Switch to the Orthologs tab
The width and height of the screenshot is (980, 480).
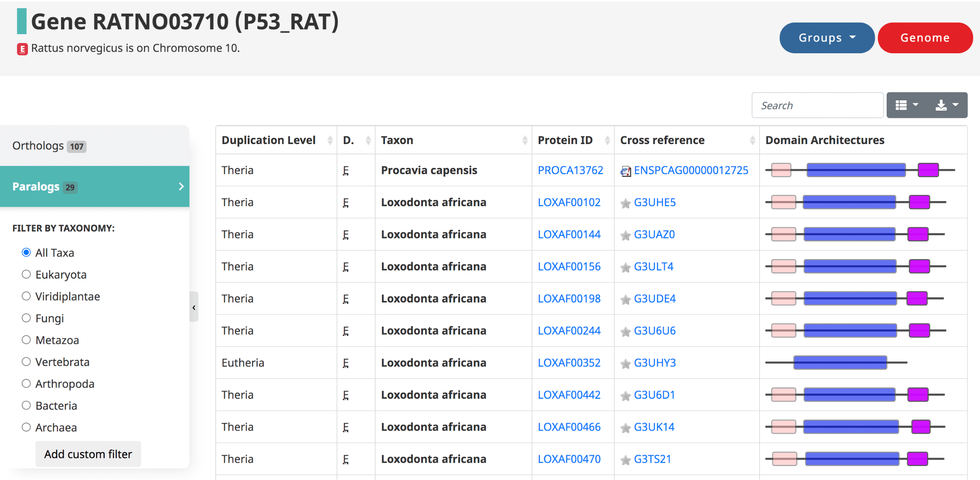pos(49,146)
